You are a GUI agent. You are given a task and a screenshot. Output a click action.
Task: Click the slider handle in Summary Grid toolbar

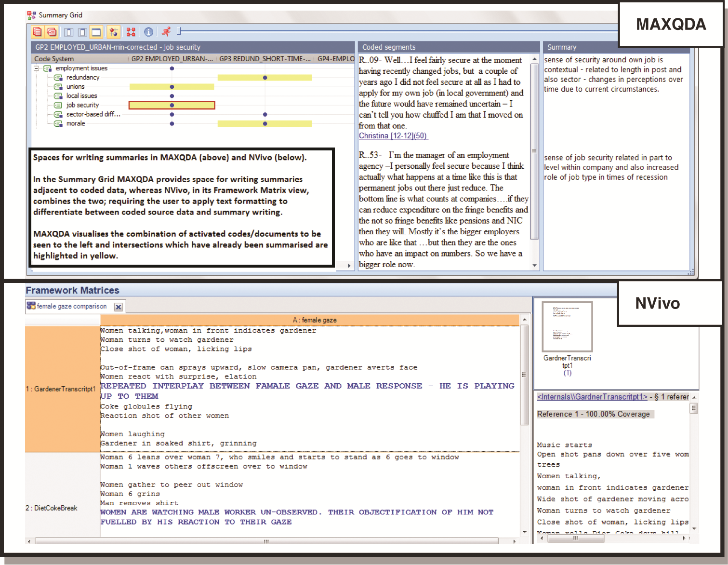(179, 31)
